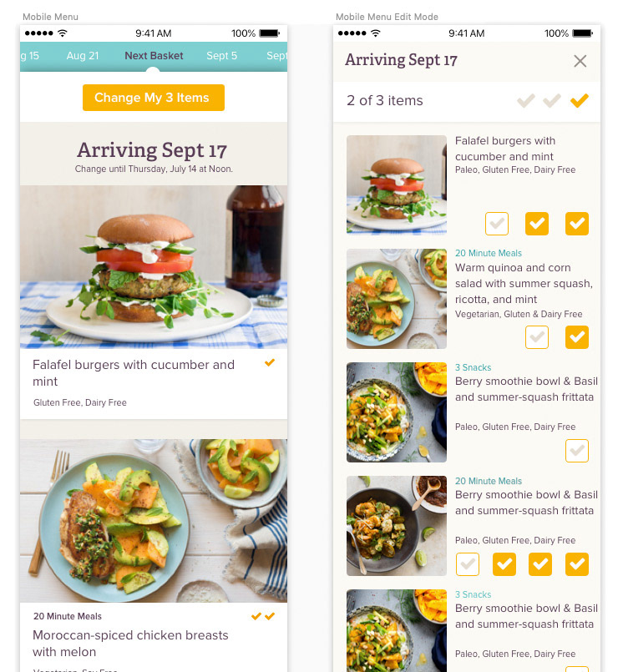Check the empty box for Falafel burgers
623x672 pixels.
coord(497,223)
